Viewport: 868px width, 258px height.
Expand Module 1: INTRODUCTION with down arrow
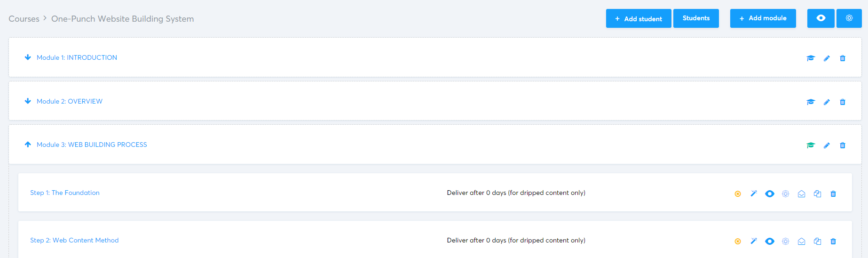pyautogui.click(x=28, y=57)
